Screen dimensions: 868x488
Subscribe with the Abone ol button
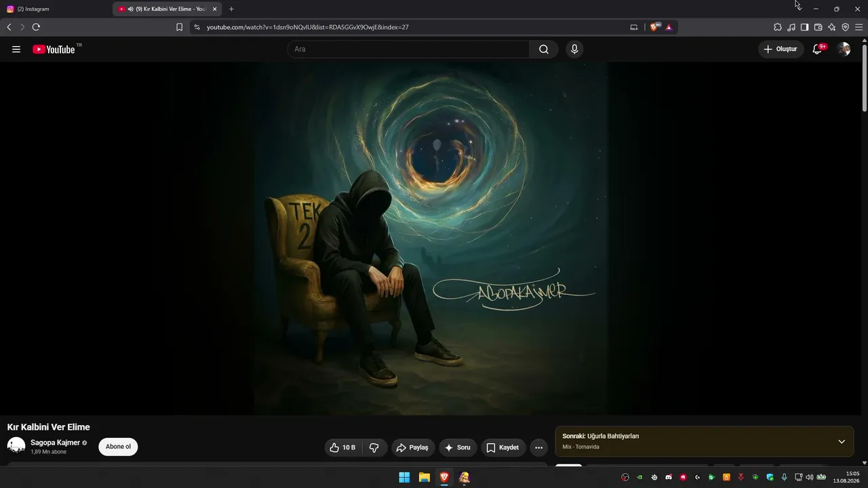118,447
